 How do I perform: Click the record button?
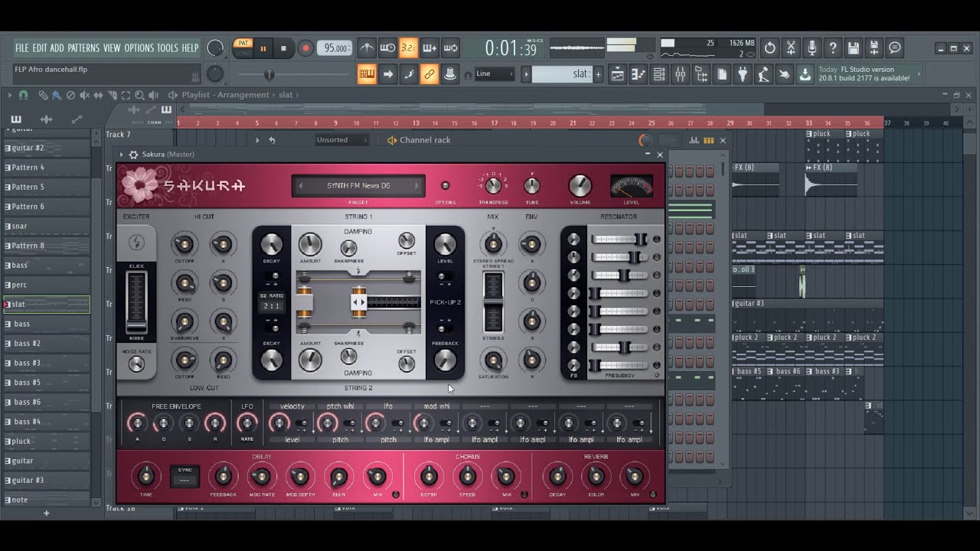click(305, 48)
